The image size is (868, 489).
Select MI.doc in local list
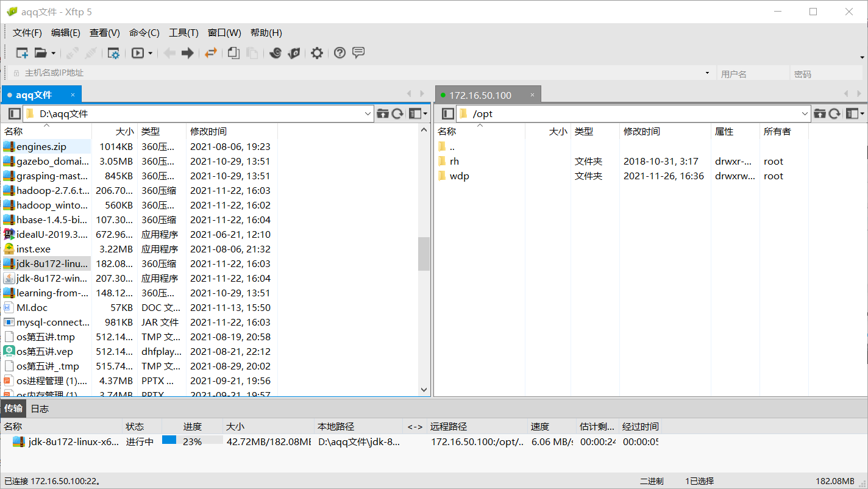(32, 308)
